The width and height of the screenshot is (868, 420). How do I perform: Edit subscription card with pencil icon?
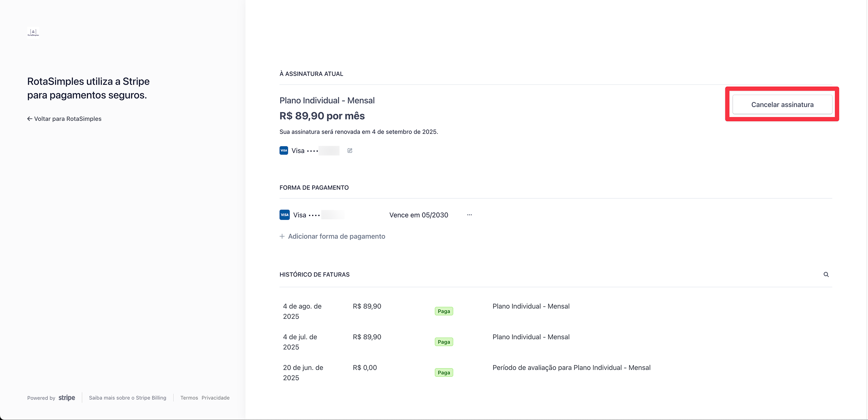coord(350,151)
